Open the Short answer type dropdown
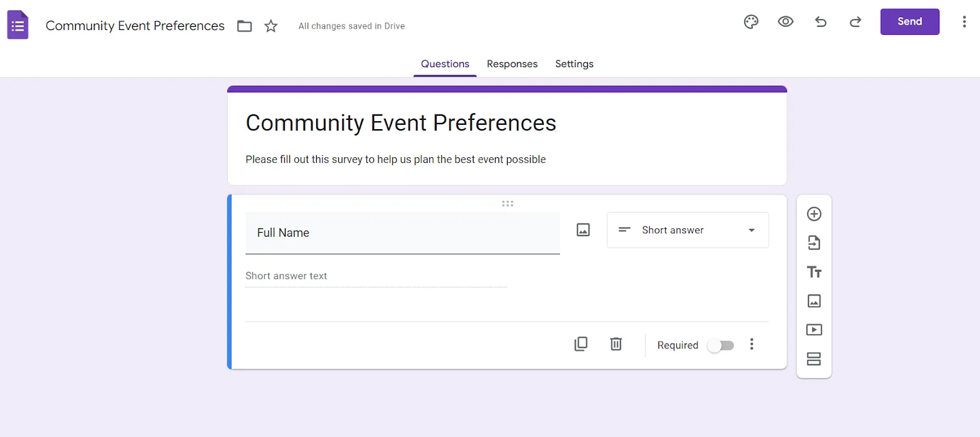Viewport: 980px width, 437px height. (687, 230)
